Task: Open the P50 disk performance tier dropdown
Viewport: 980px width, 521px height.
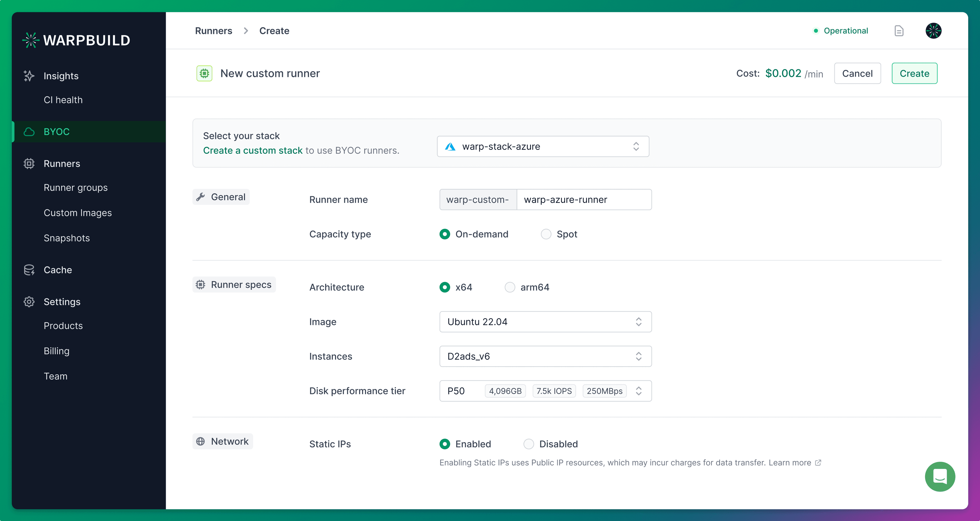Action: (545, 391)
